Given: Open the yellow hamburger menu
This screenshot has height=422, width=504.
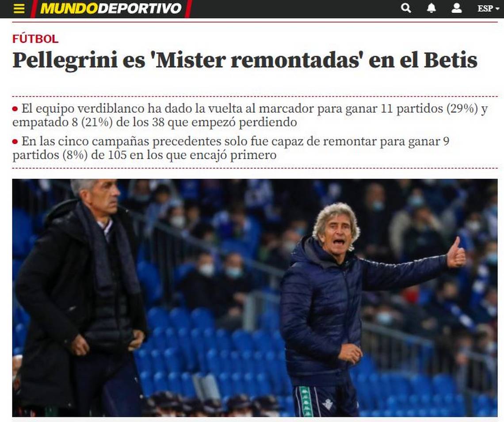Looking at the screenshot, I should click(x=19, y=9).
